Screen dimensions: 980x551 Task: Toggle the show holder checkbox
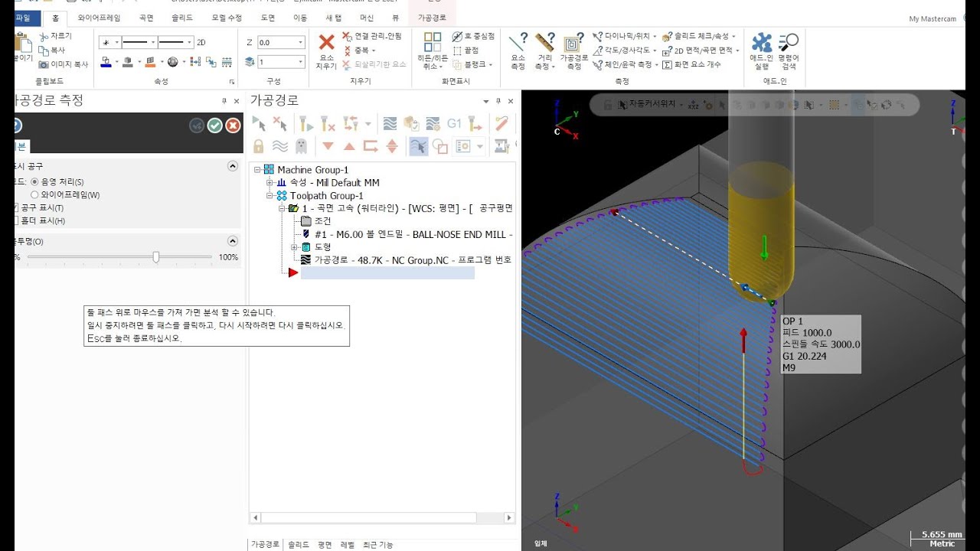pos(16,220)
